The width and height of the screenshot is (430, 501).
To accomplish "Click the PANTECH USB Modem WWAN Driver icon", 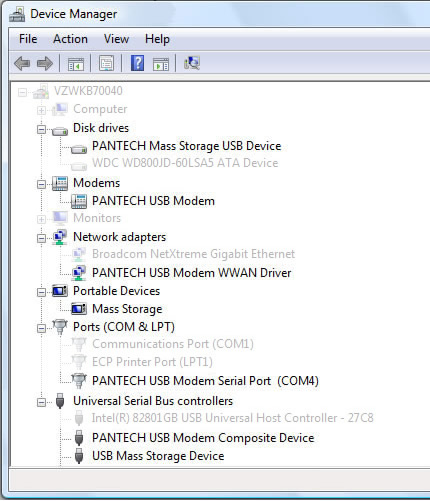I will (79, 273).
